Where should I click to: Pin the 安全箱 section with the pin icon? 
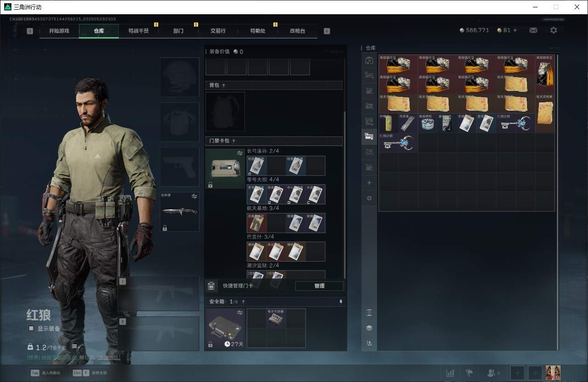341,302
